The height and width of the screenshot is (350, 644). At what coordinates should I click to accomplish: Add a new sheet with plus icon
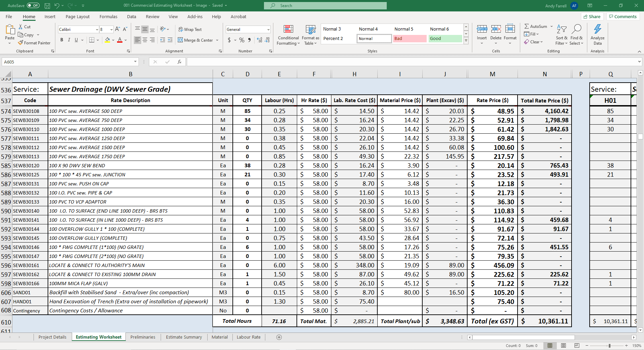click(x=279, y=337)
